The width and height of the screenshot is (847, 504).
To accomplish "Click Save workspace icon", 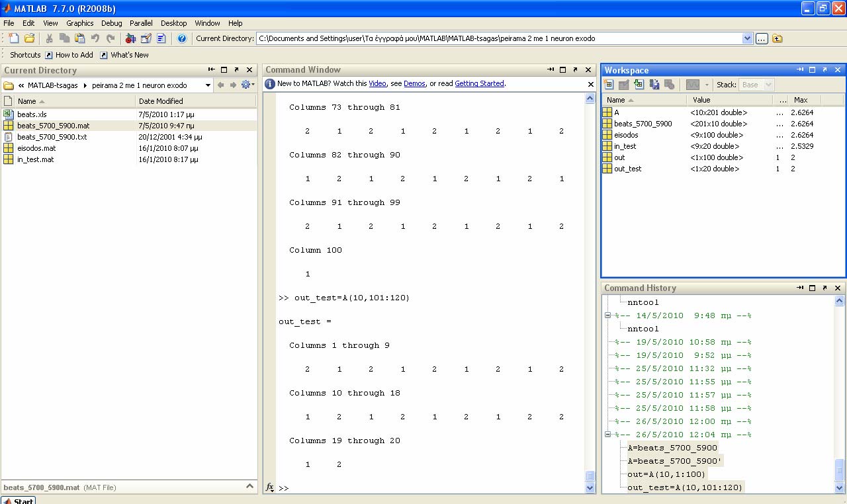I will [x=654, y=85].
